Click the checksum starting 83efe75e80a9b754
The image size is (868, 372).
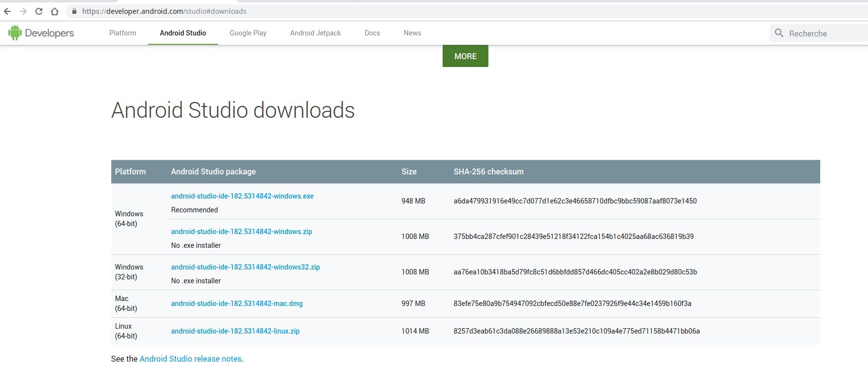coord(572,304)
